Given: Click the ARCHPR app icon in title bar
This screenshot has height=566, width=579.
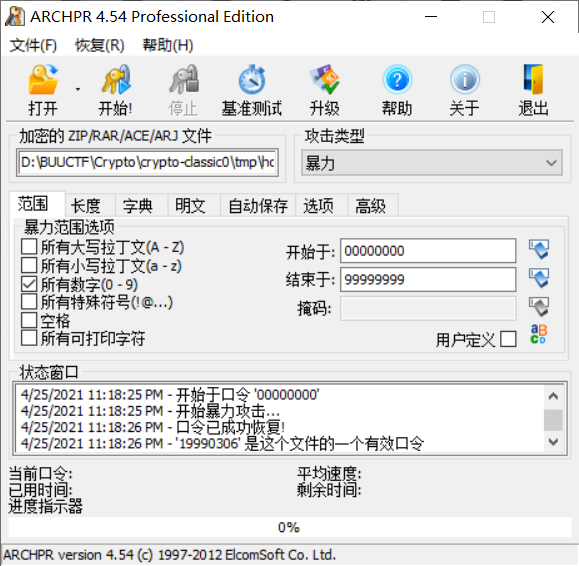Looking at the screenshot, I should click(15, 17).
